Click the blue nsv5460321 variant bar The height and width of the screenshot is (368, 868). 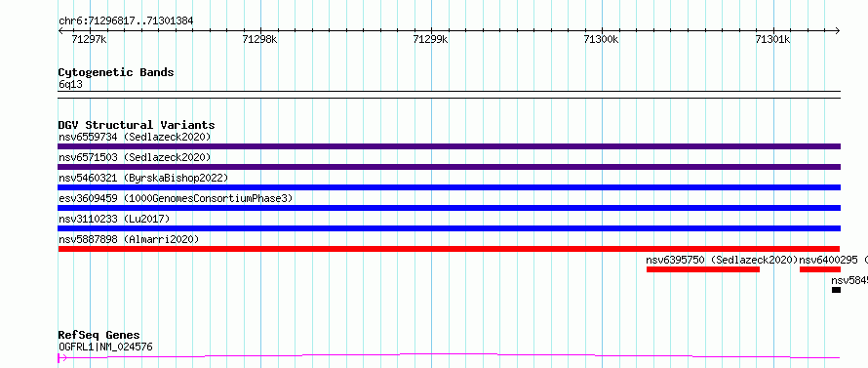(x=449, y=187)
